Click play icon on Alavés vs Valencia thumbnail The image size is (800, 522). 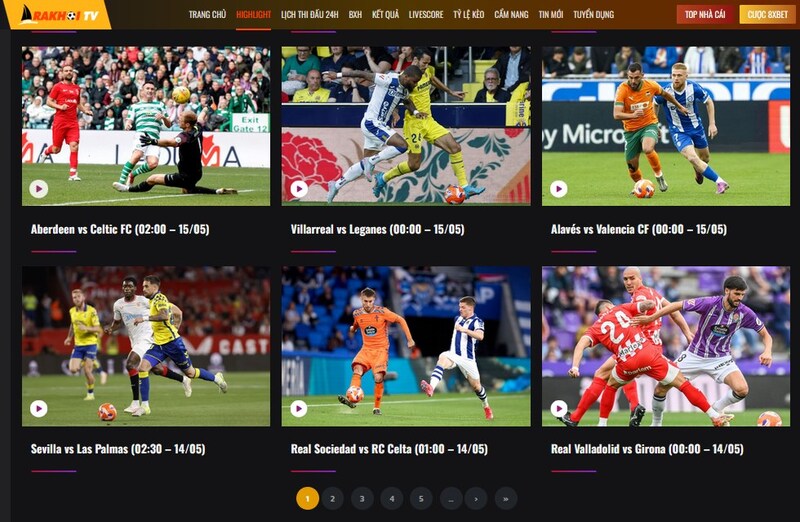click(x=559, y=189)
